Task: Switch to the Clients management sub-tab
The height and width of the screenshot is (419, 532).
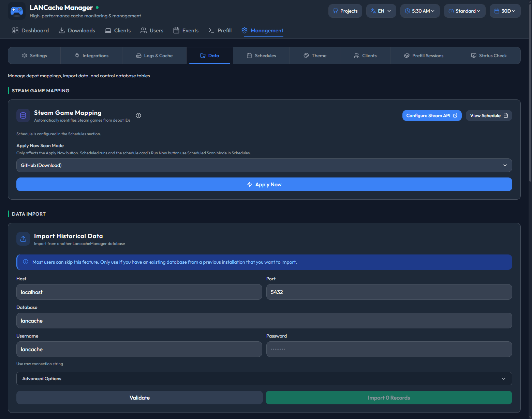Action: tap(365, 56)
